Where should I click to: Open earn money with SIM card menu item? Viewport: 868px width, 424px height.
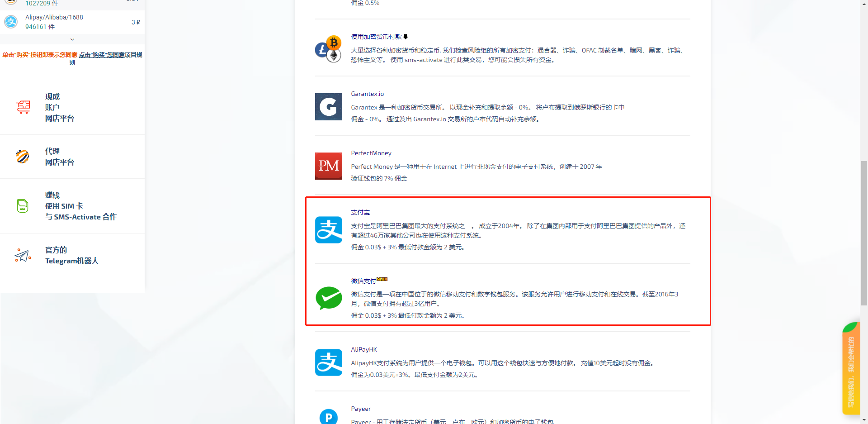click(x=81, y=206)
